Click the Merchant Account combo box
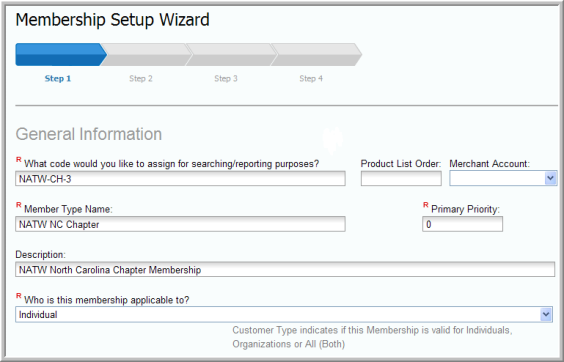564x362 pixels. tap(503, 178)
